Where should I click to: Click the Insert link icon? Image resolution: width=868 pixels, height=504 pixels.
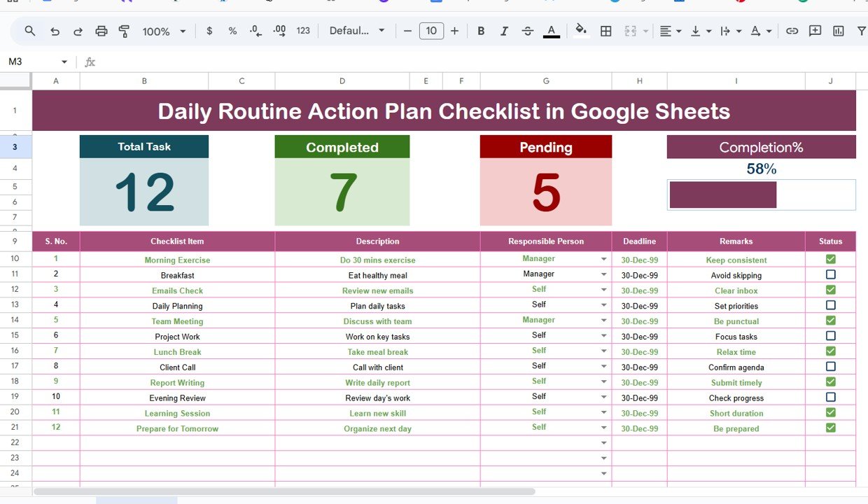pos(792,31)
